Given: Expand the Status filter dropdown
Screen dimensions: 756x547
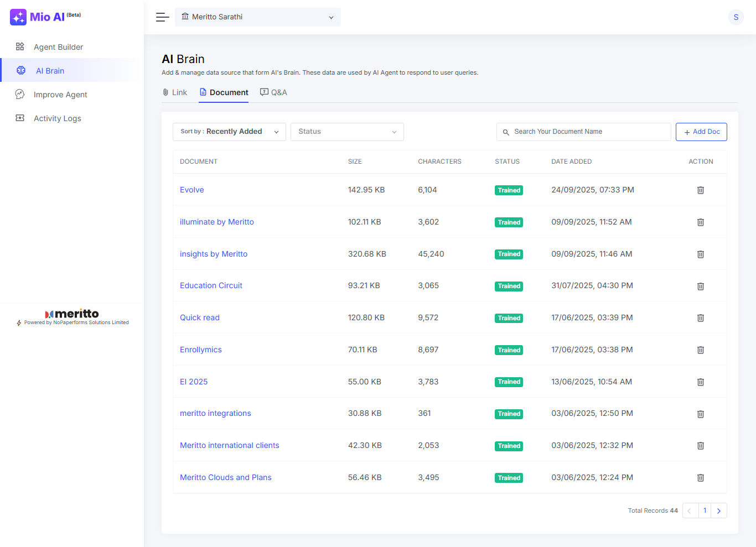Looking at the screenshot, I should (x=347, y=132).
